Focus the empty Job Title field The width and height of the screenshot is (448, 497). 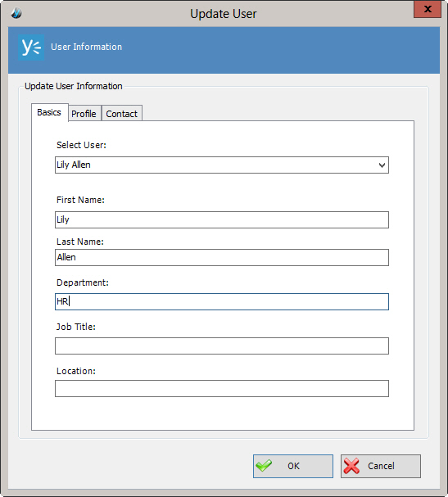coord(222,346)
